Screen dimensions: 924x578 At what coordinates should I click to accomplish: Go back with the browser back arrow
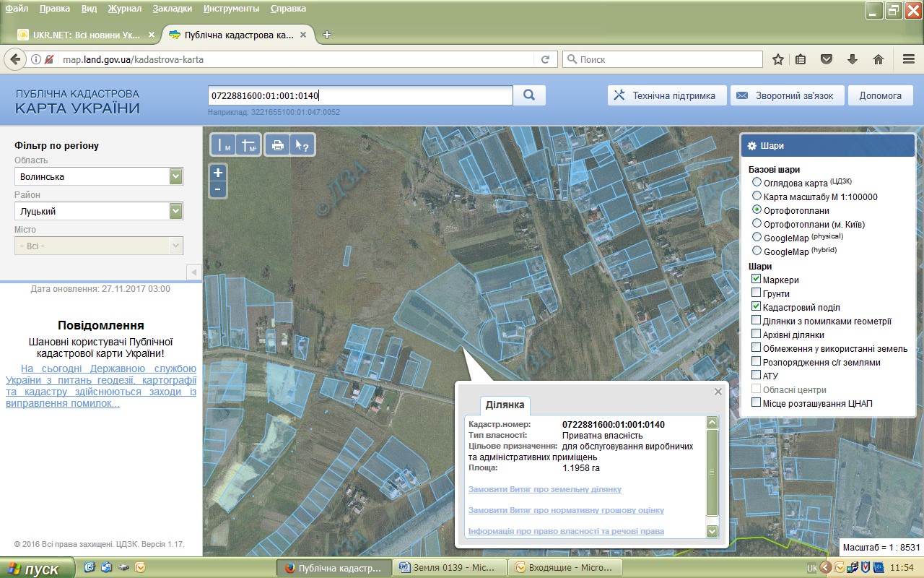(x=14, y=59)
